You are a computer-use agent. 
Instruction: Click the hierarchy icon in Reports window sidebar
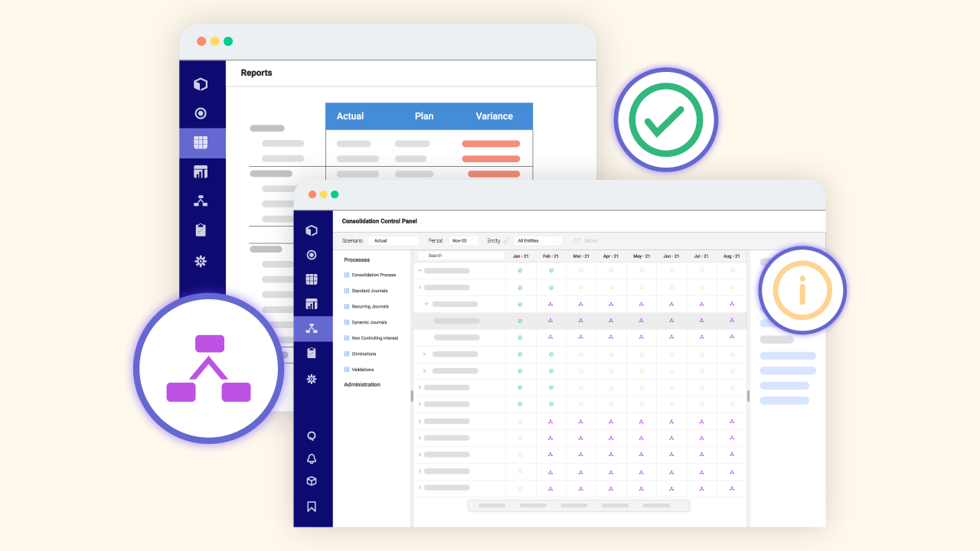(x=201, y=201)
